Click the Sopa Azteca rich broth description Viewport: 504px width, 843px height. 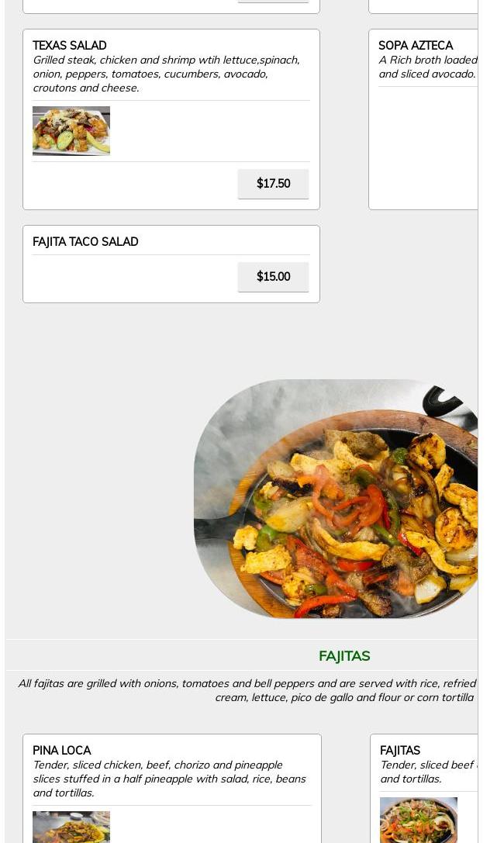[x=428, y=67]
